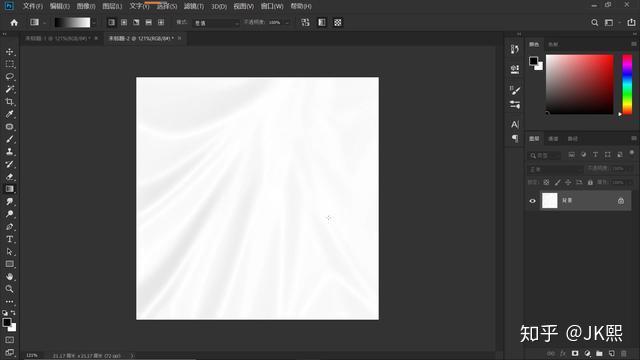Select the Eyedropper tool

coord(9,114)
